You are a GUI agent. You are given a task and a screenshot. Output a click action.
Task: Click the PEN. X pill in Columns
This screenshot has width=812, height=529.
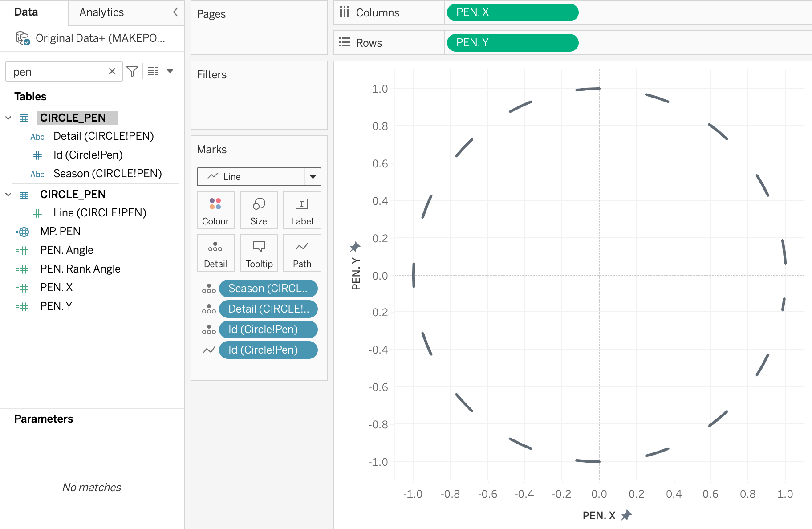click(512, 12)
